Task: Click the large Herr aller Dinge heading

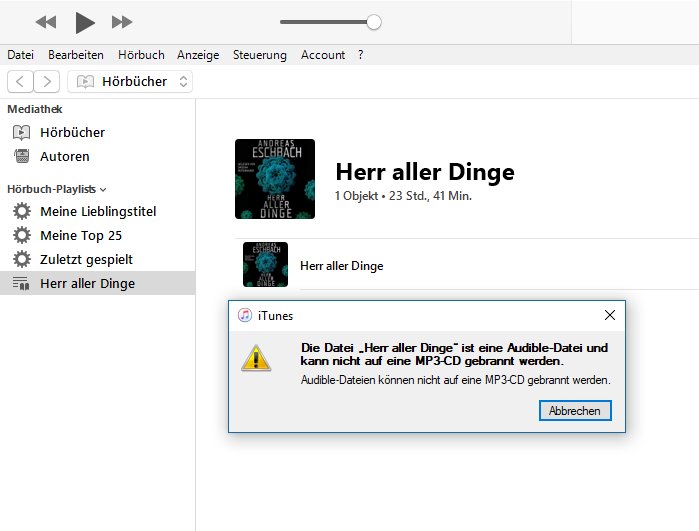Action: (425, 172)
